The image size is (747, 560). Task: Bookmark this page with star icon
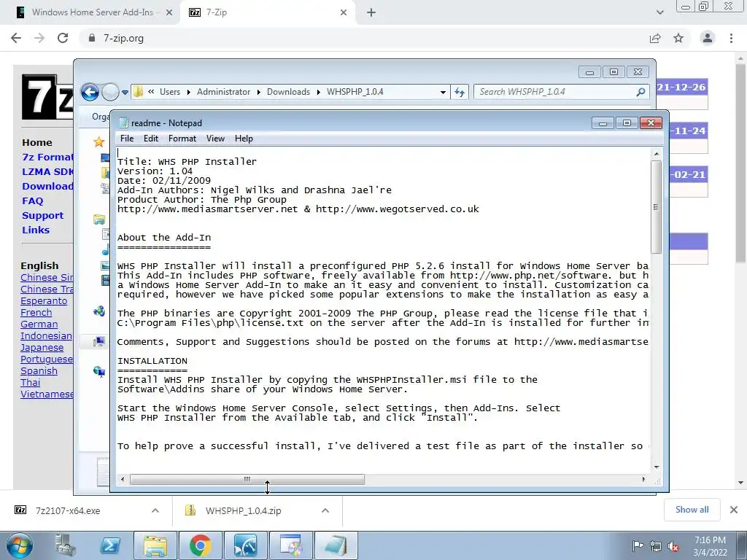click(x=678, y=38)
